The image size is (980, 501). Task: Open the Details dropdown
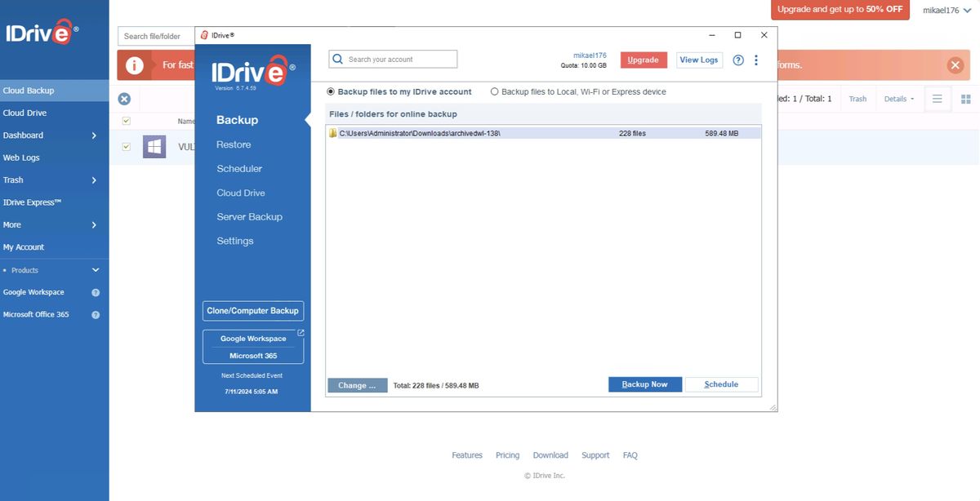click(x=898, y=98)
